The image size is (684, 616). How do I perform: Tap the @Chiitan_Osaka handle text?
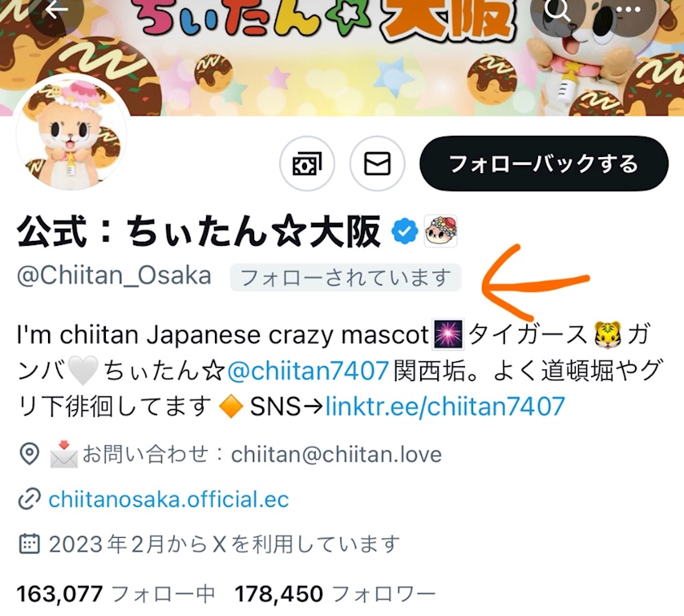point(114,276)
